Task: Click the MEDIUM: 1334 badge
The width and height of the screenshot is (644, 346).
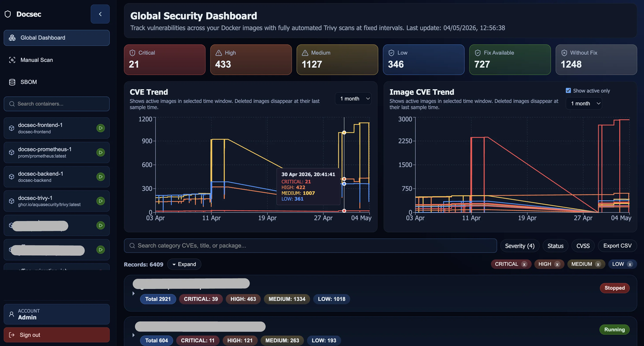Action: [287, 299]
